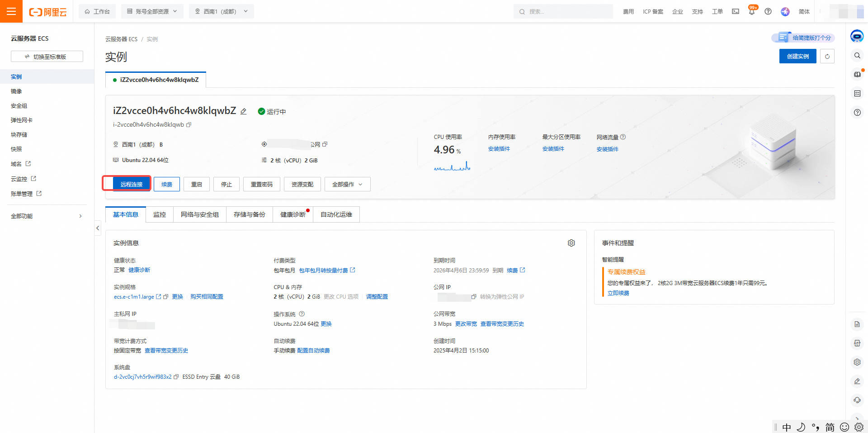Open IME settings gear in tray
The width and height of the screenshot is (868, 433).
pyautogui.click(x=859, y=427)
